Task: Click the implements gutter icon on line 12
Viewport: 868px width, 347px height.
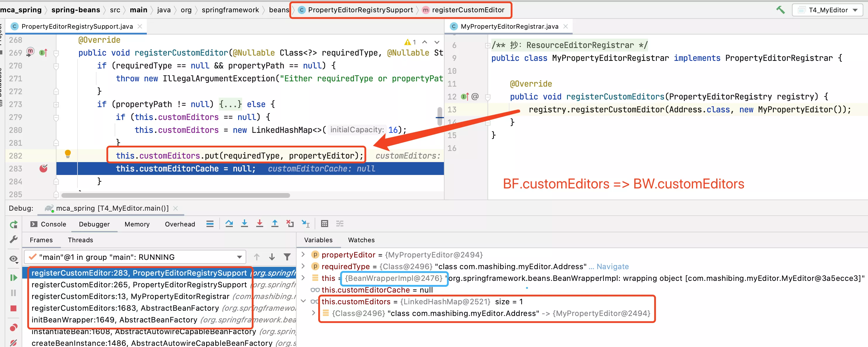Action: click(465, 97)
